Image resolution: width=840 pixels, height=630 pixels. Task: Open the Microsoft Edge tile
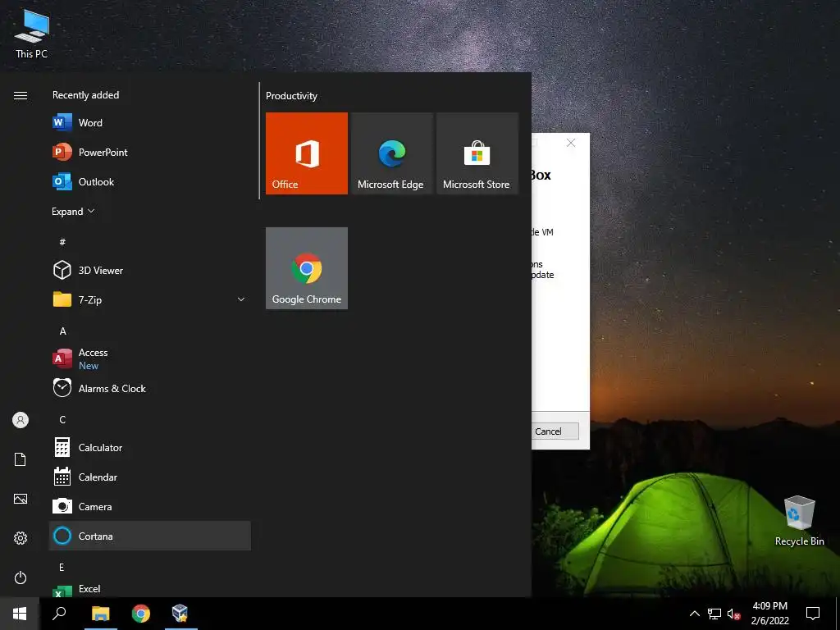[391, 153]
